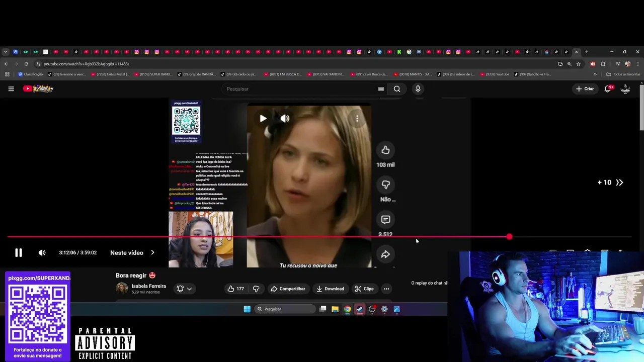
Task: Grab the red scrubber handle on the progress bar
Action: point(509,237)
